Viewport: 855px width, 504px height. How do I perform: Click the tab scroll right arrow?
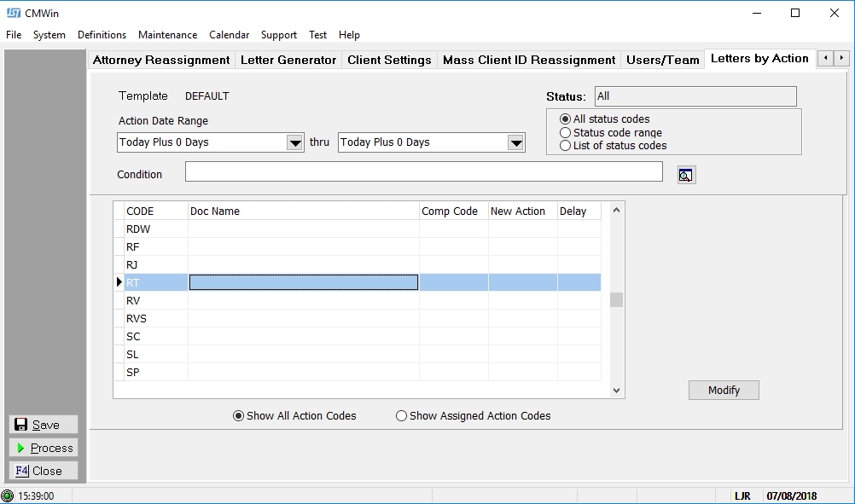pyautogui.click(x=841, y=59)
